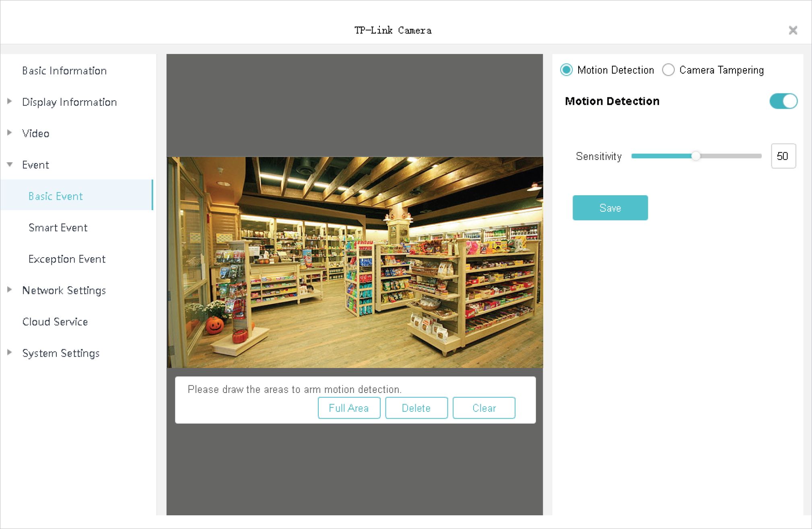Click the Full Area button
Image resolution: width=812 pixels, height=529 pixels.
pos(349,408)
